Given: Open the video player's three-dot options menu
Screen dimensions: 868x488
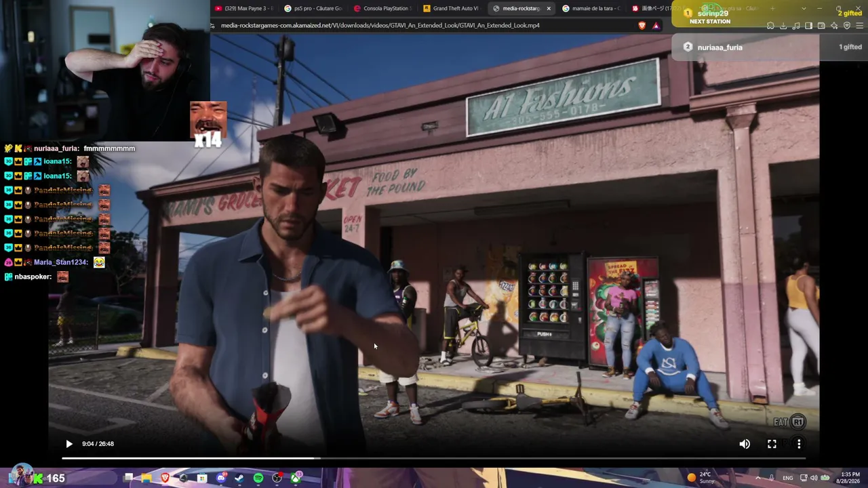Looking at the screenshot, I should point(799,444).
